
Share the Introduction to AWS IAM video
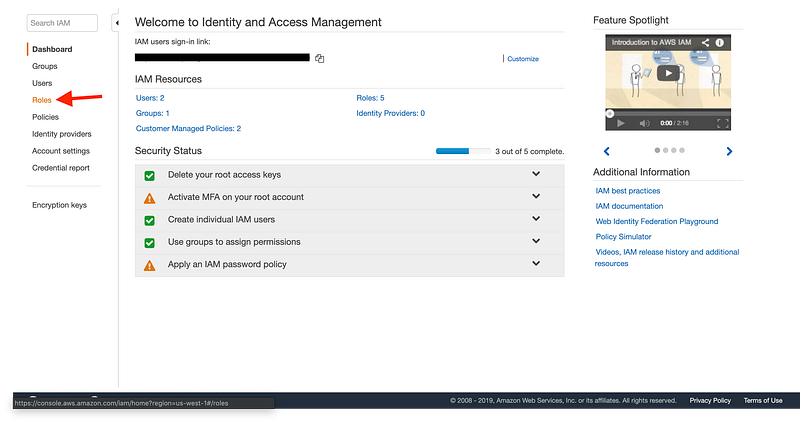point(705,42)
